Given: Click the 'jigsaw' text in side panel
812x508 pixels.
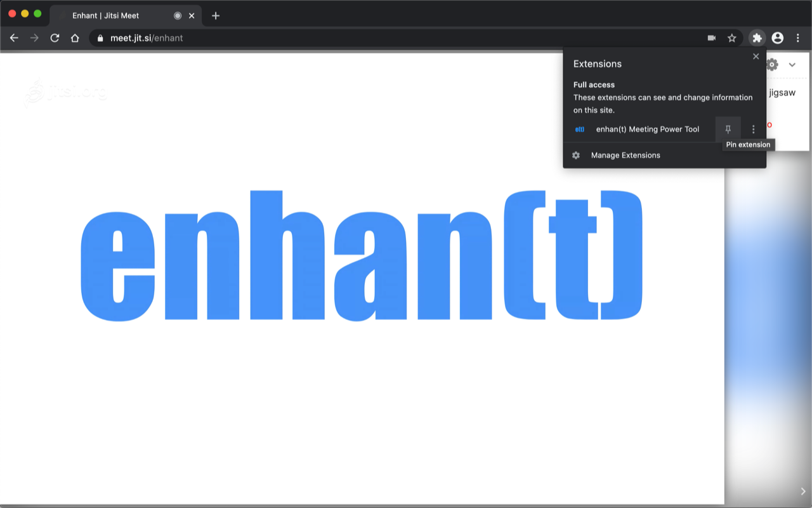Looking at the screenshot, I should (x=782, y=93).
